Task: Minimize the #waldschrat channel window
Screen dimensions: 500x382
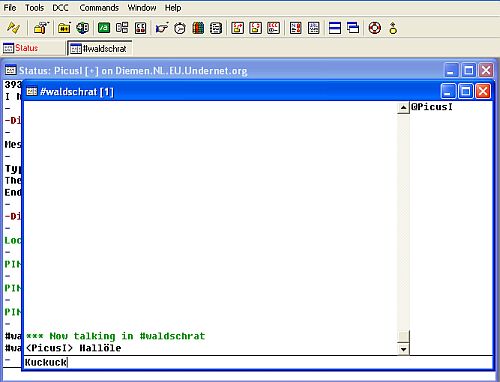Action: (x=449, y=91)
